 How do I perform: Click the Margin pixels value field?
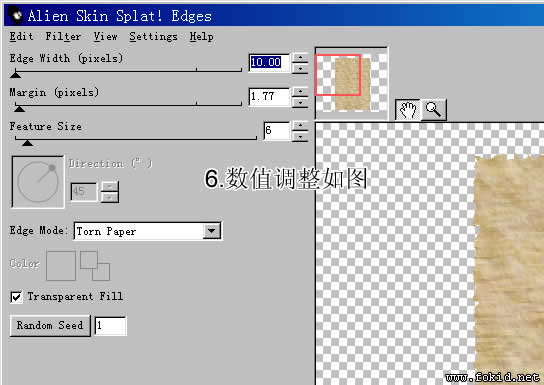click(269, 97)
